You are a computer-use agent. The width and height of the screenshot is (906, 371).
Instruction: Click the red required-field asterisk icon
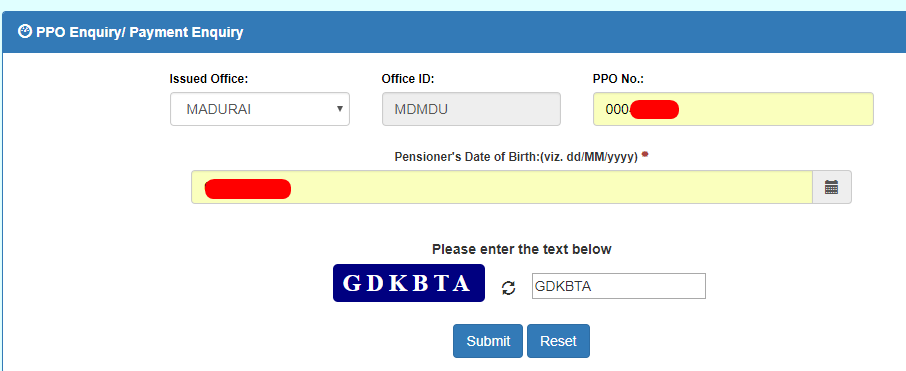[645, 154]
